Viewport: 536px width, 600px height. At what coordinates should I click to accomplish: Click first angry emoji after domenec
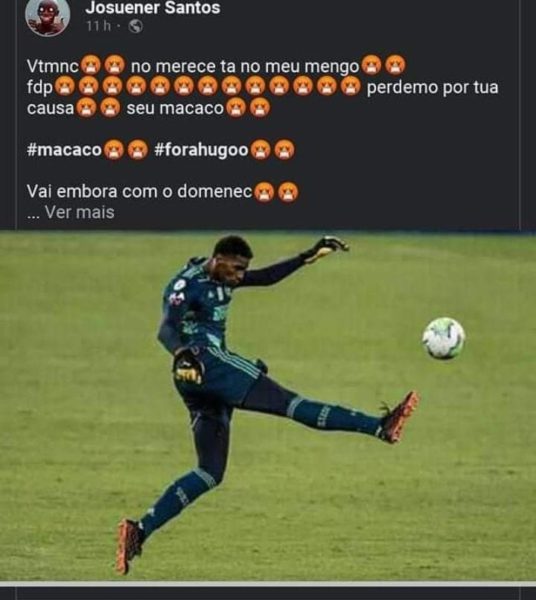click(264, 192)
